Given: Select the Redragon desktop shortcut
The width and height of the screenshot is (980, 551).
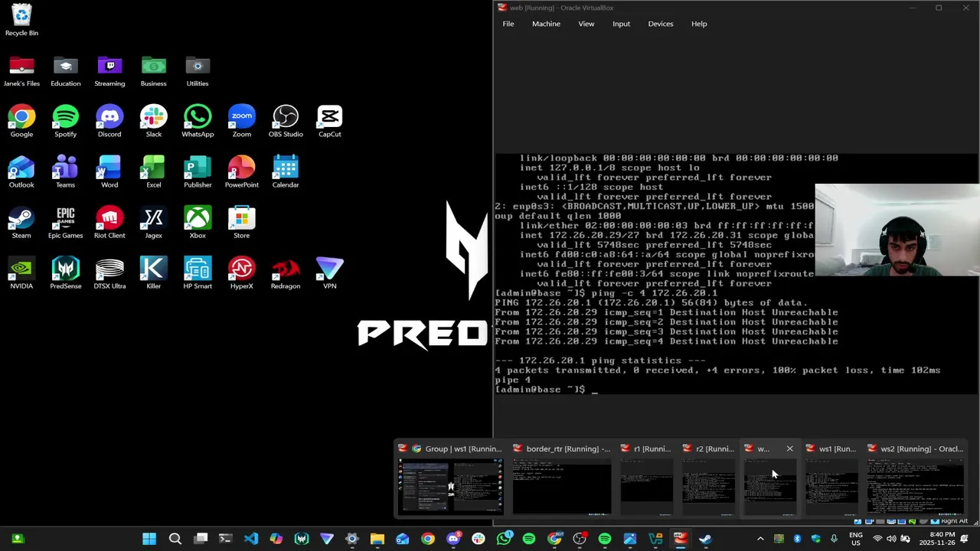Looking at the screenshot, I should (286, 273).
